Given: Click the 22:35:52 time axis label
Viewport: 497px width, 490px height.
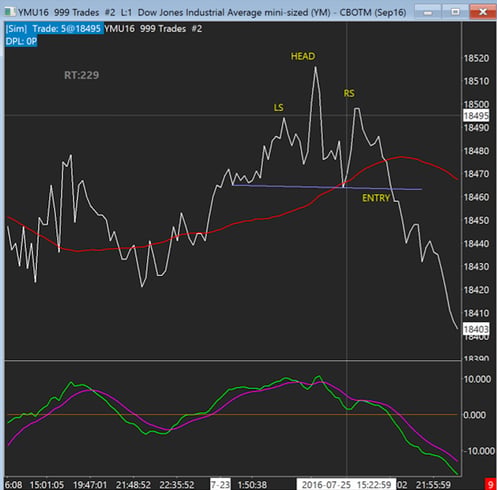Looking at the screenshot, I should click(x=177, y=484).
